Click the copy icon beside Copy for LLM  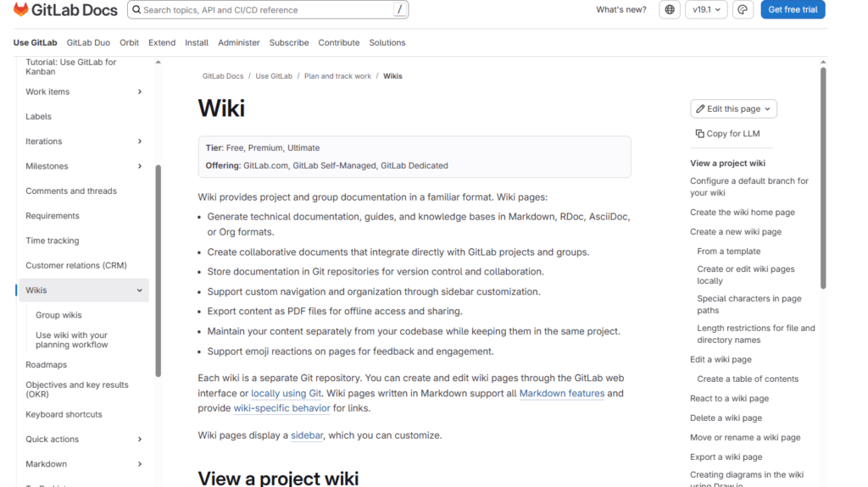pos(699,133)
